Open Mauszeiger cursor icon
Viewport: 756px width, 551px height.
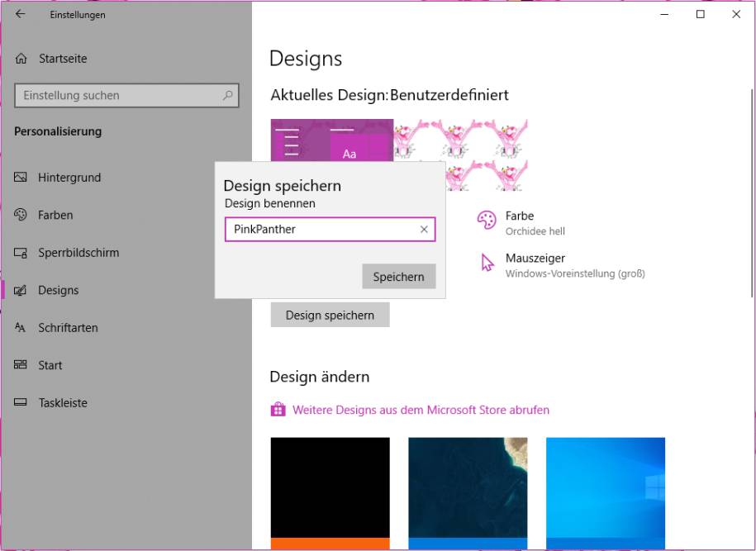[x=487, y=263]
